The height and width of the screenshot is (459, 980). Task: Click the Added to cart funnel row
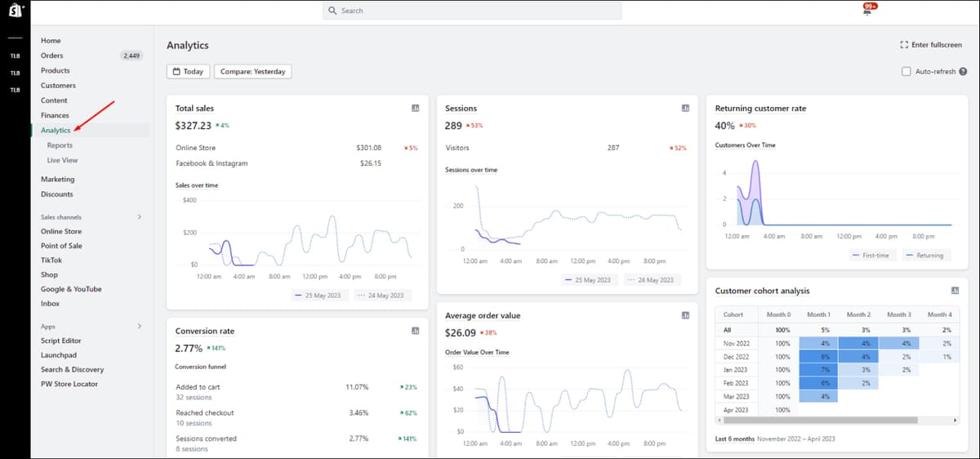pyautogui.click(x=297, y=391)
